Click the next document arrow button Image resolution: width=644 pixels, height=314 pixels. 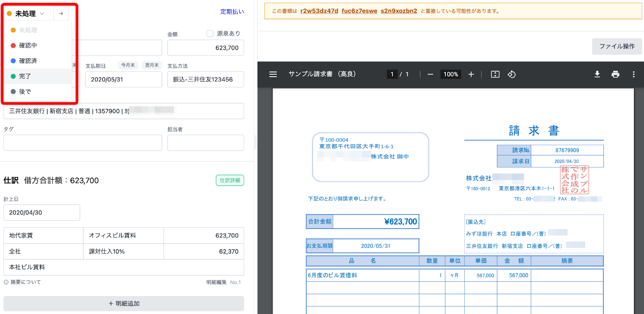click(x=61, y=13)
